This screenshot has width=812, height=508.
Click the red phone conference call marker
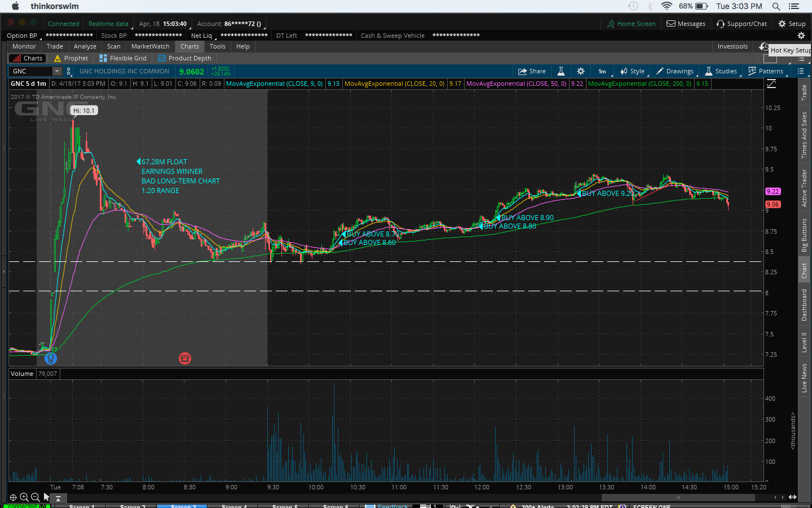coord(185,358)
